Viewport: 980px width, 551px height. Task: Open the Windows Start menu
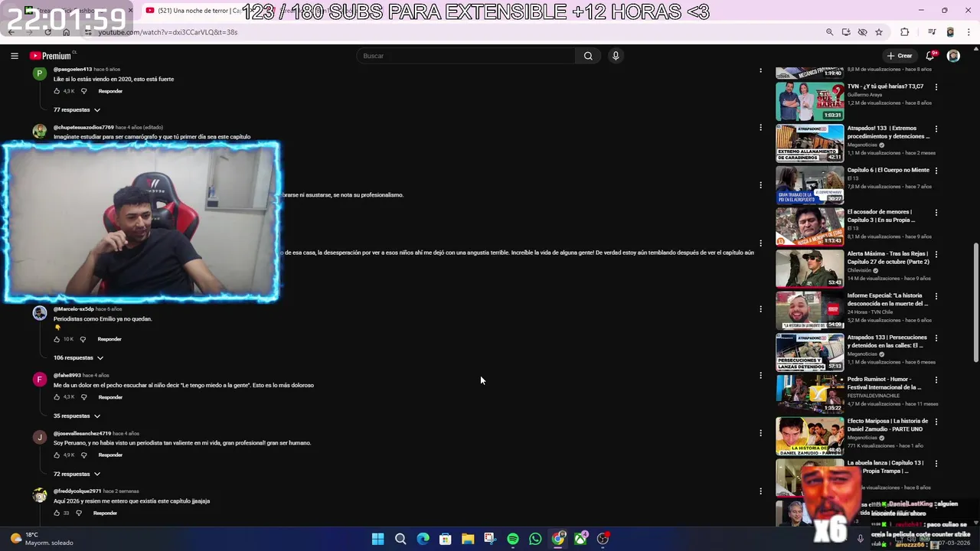point(377,539)
